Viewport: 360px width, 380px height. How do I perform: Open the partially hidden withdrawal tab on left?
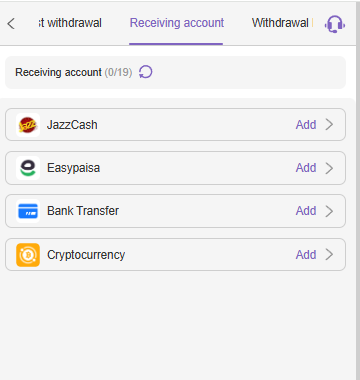[x=70, y=23]
